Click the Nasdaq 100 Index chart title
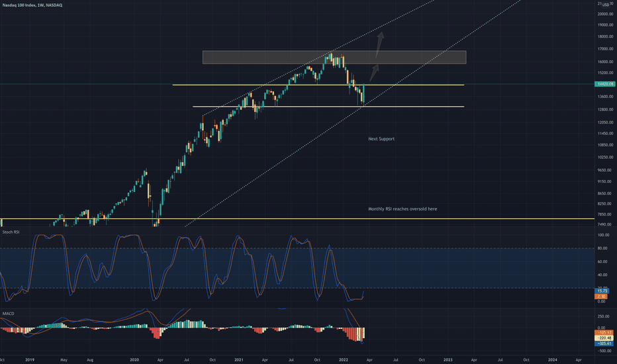Image resolution: width=617 pixels, height=364 pixels. pos(32,5)
